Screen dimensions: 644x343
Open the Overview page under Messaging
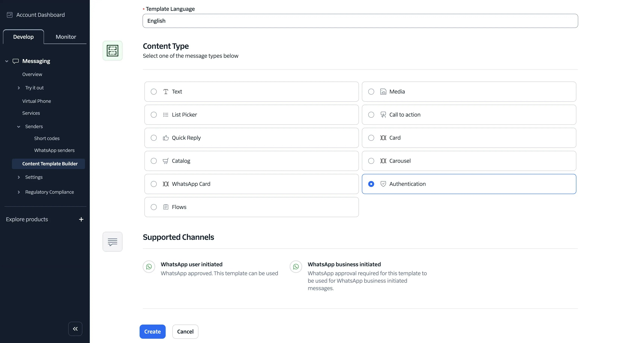tap(32, 74)
